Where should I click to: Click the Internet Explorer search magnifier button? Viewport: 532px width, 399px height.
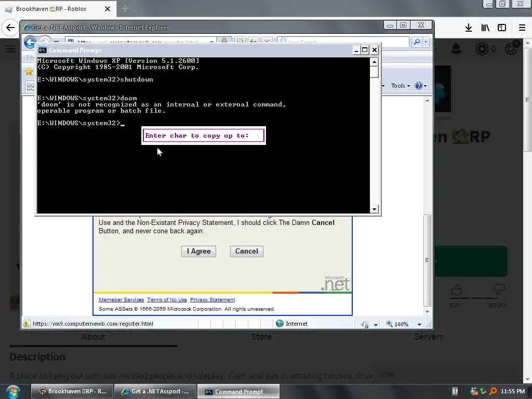coord(417,42)
